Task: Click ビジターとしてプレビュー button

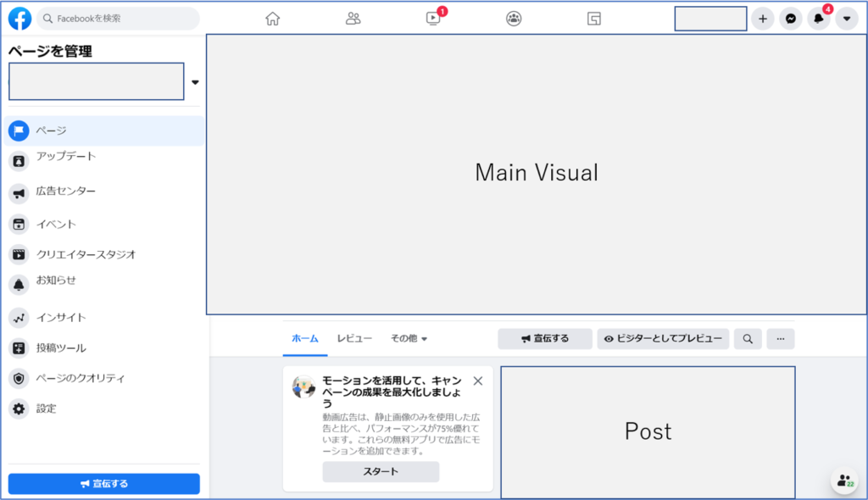Action: [x=663, y=338]
